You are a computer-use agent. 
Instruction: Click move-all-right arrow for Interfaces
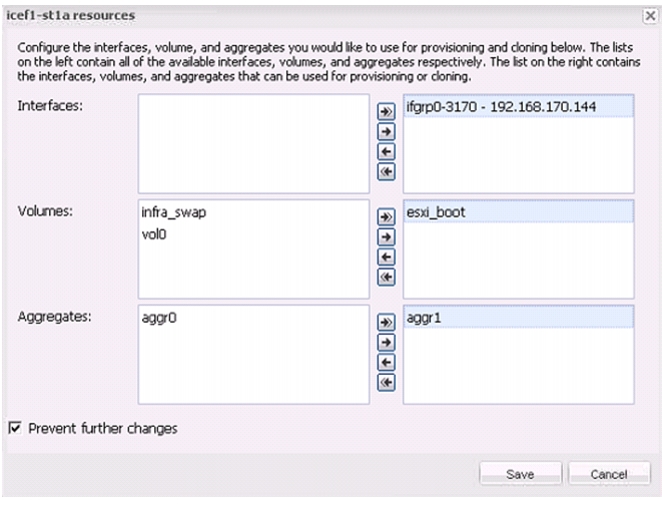coord(386,111)
